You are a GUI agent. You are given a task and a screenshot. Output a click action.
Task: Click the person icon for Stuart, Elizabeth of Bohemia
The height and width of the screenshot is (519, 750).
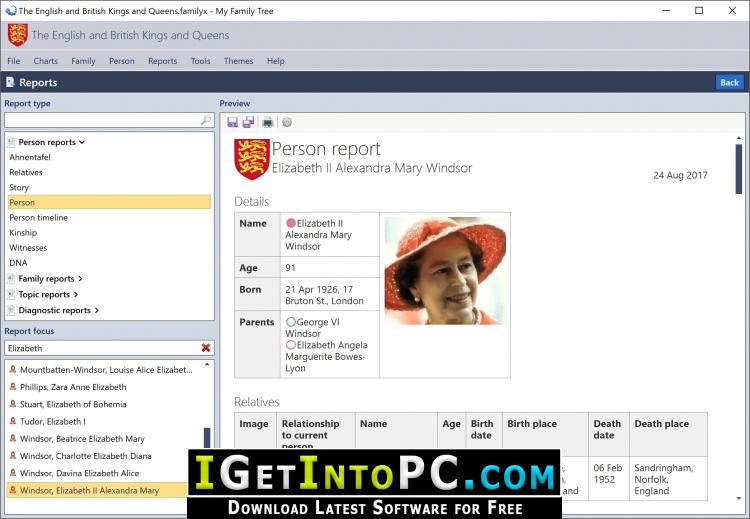pyautogui.click(x=13, y=404)
